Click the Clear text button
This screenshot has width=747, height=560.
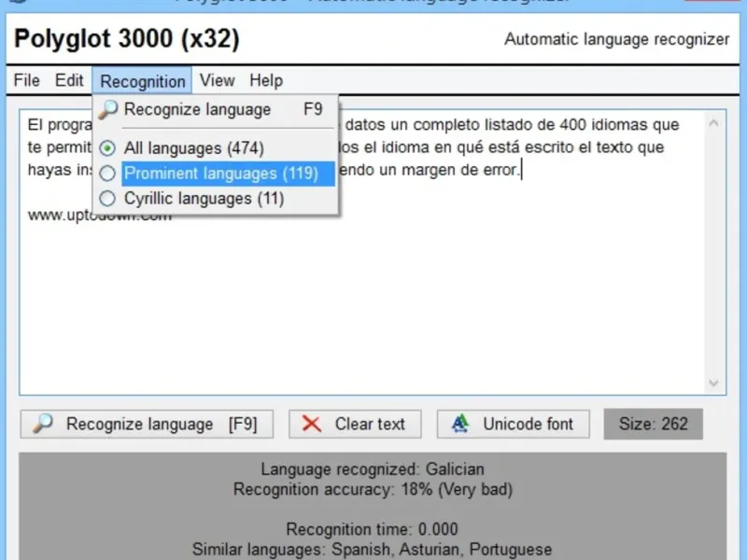coord(355,424)
